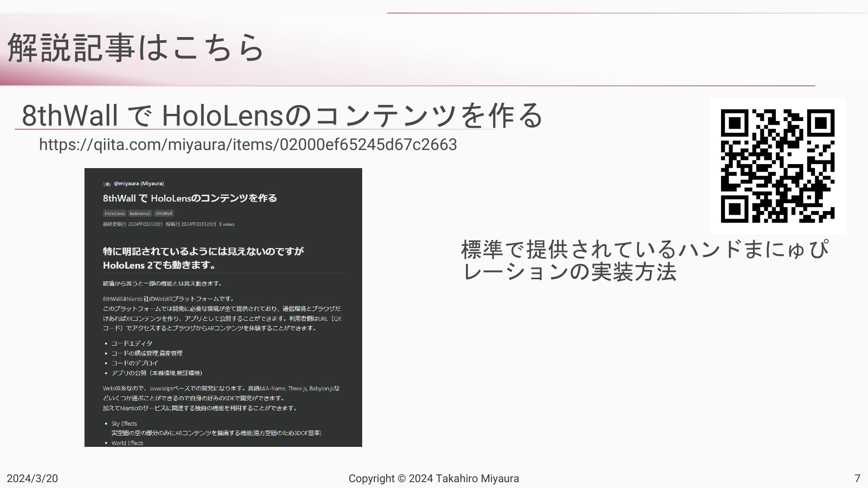Click the slide number 7
This screenshot has height=488, width=868.
tap(857, 479)
